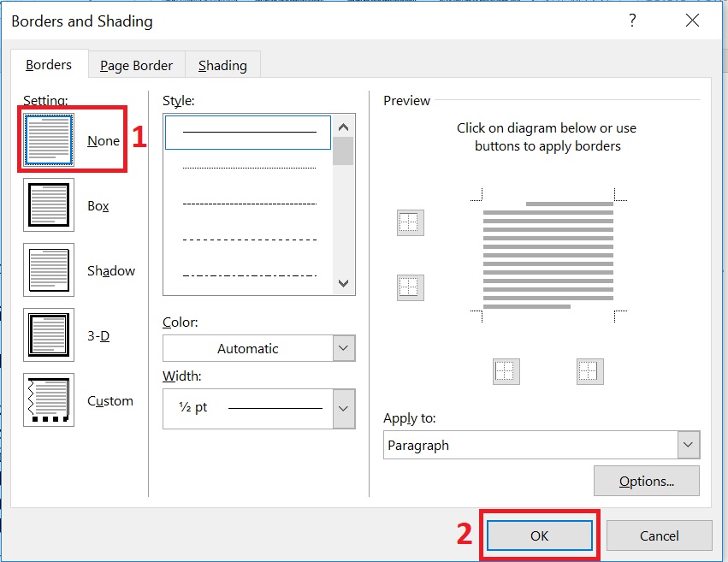Open the border Options… button

click(x=646, y=482)
